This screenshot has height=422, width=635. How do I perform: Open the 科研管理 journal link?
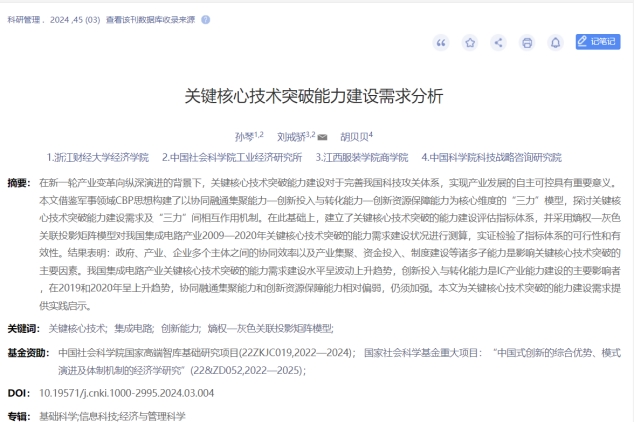tap(24, 19)
